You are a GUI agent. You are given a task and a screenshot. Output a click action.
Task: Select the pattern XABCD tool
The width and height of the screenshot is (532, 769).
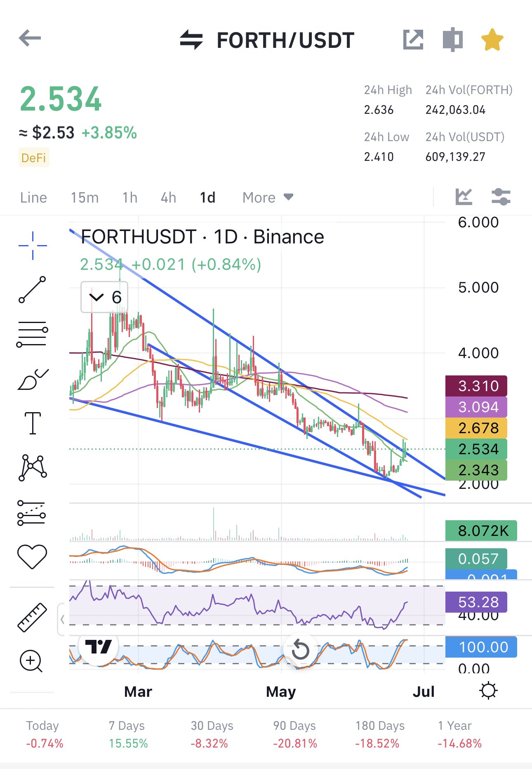point(33,468)
